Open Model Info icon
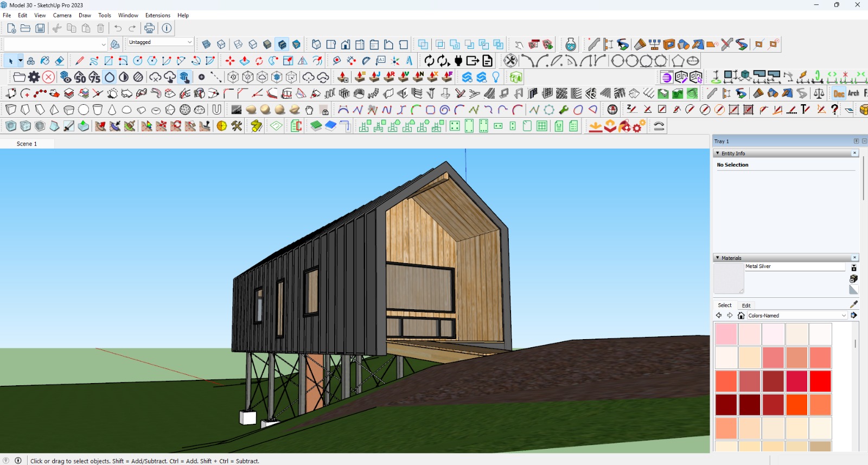The height and width of the screenshot is (465, 868). [167, 28]
